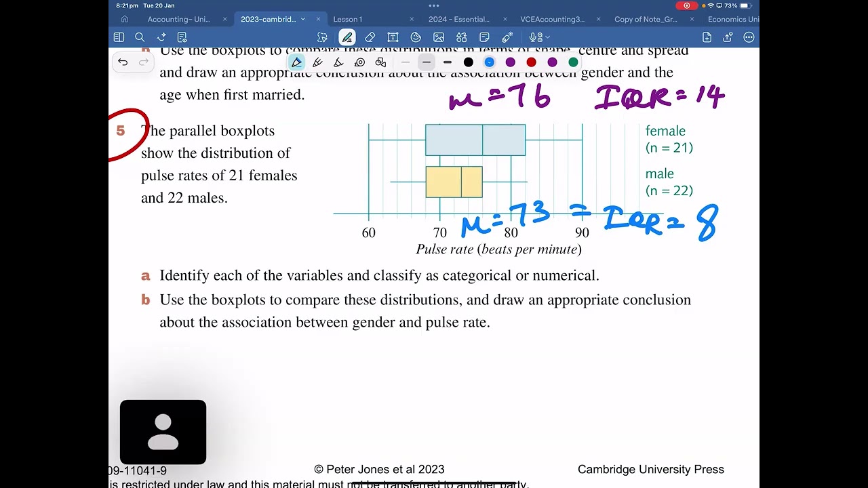Viewport: 868px width, 488px height.
Task: Open the share and export menu
Action: [728, 37]
